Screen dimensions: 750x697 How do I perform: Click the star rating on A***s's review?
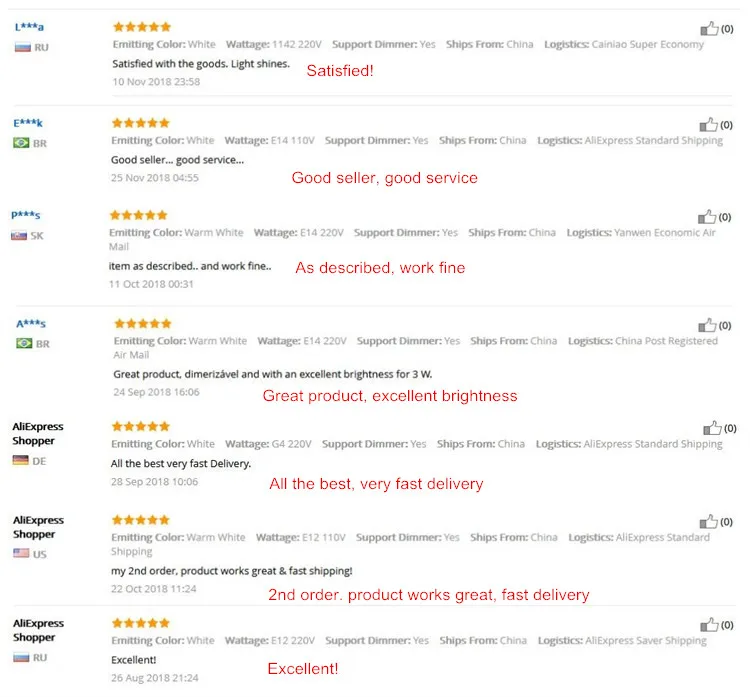[x=143, y=324]
